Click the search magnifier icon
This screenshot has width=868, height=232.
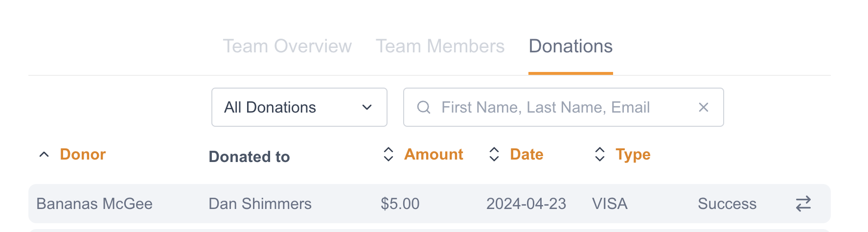424,107
